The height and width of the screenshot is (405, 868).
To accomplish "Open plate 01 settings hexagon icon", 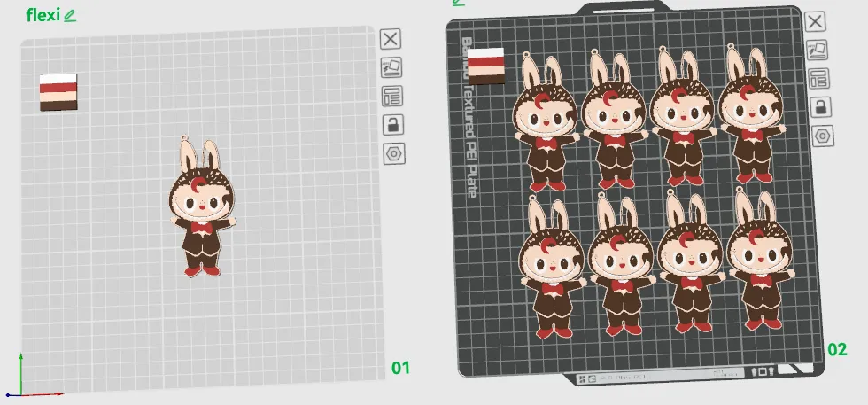I will tap(394, 153).
